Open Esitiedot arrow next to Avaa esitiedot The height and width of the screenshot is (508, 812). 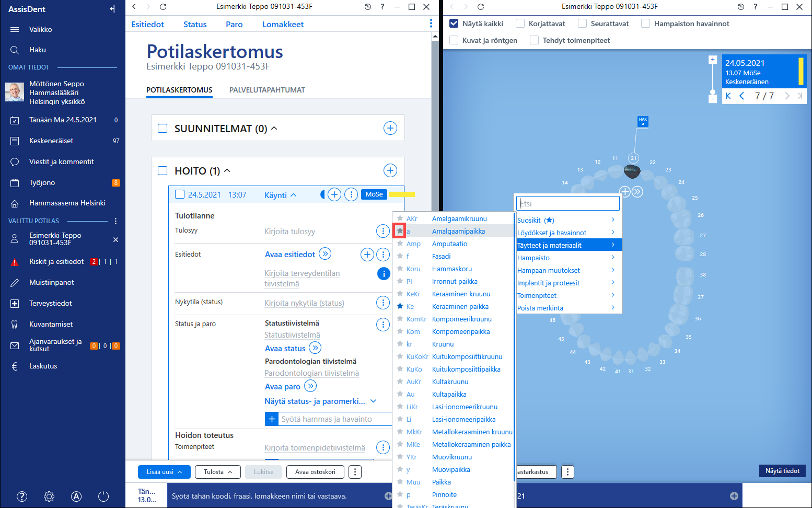pyautogui.click(x=325, y=254)
